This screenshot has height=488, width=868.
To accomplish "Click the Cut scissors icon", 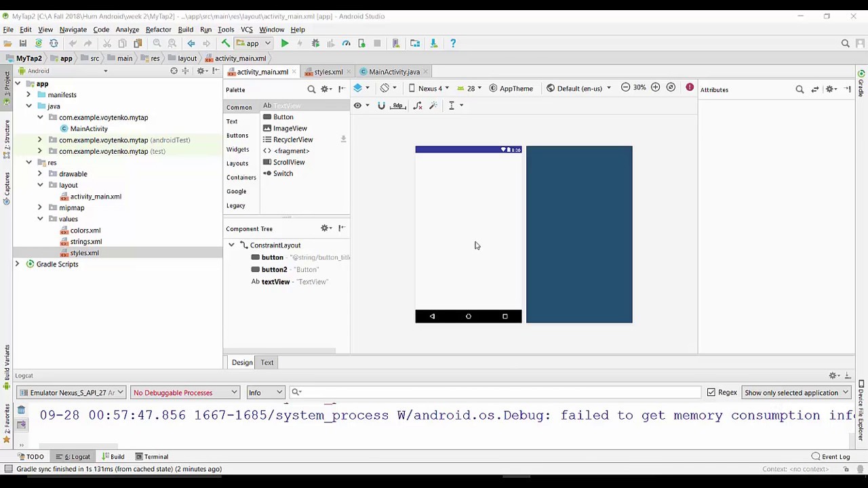I will (x=106, y=43).
